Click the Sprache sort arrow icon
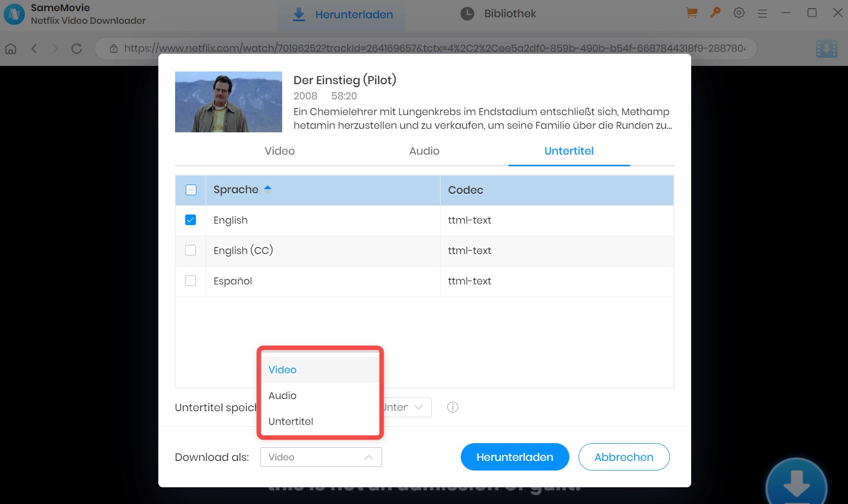This screenshot has width=848, height=504. click(267, 189)
